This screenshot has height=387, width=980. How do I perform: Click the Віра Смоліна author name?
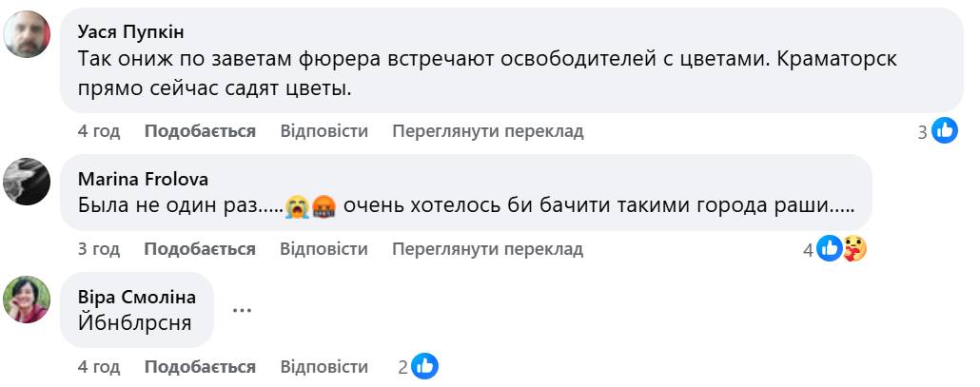tap(137, 296)
